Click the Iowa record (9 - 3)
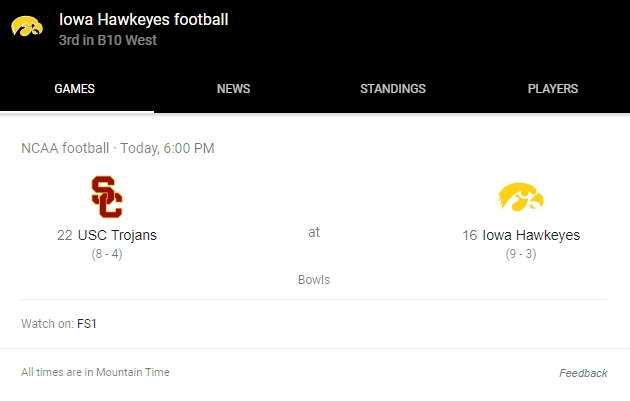 [521, 254]
